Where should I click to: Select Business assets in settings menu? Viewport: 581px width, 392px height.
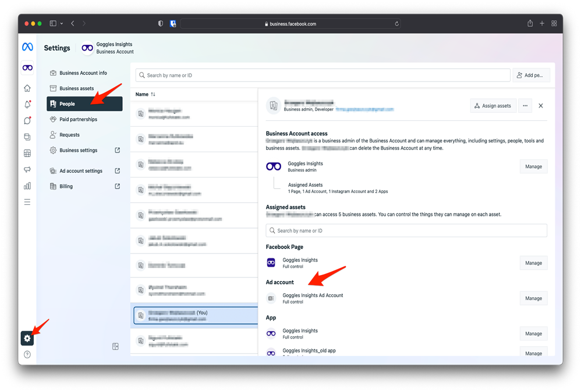point(76,88)
